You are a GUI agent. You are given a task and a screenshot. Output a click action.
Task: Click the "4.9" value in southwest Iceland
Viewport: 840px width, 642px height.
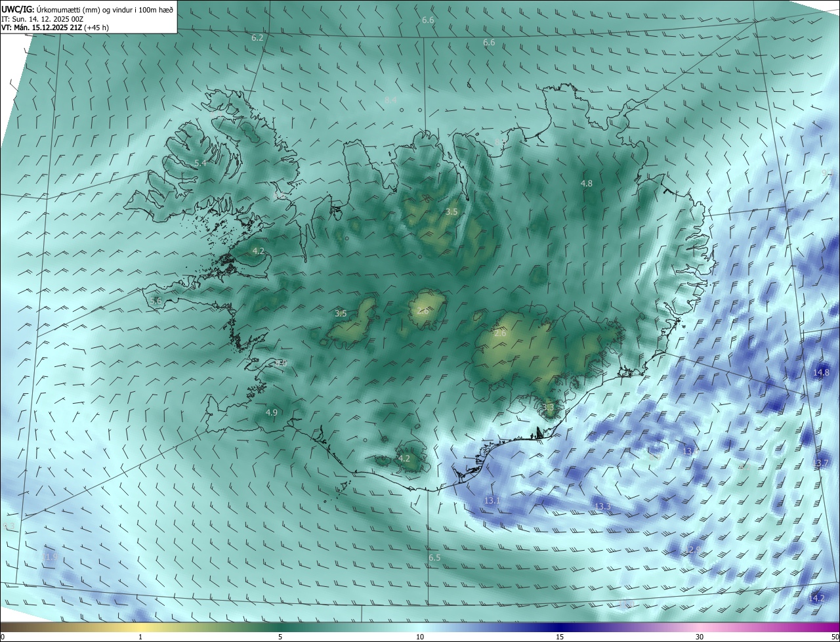tap(272, 412)
